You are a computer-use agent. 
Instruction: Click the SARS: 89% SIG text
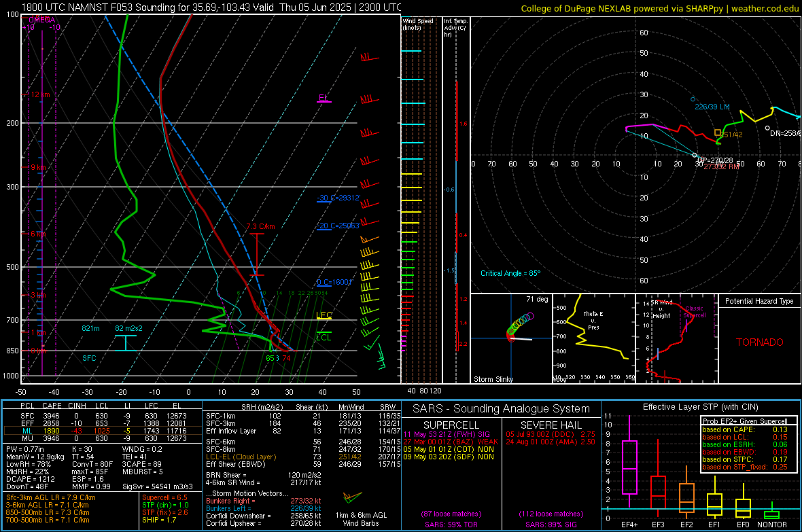(x=551, y=525)
